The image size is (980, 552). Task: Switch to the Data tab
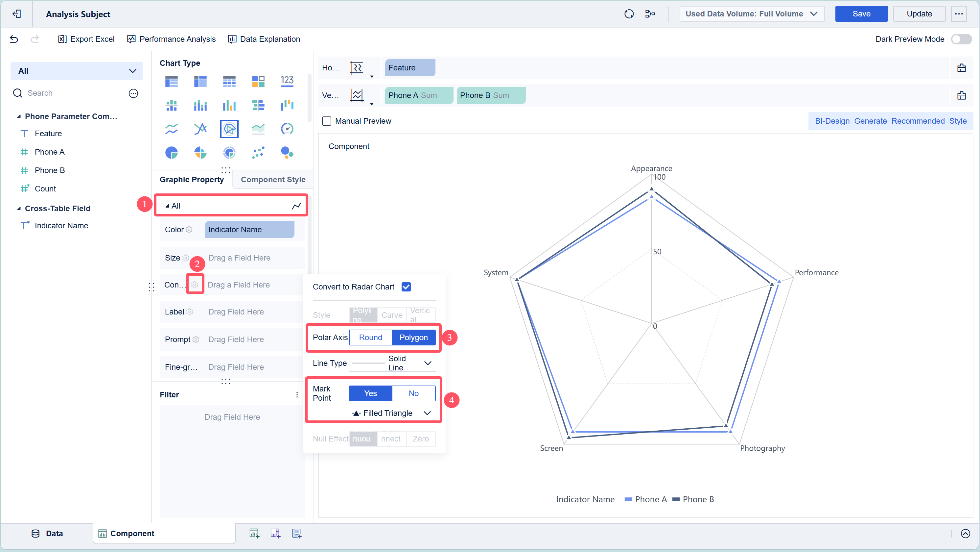[47, 533]
